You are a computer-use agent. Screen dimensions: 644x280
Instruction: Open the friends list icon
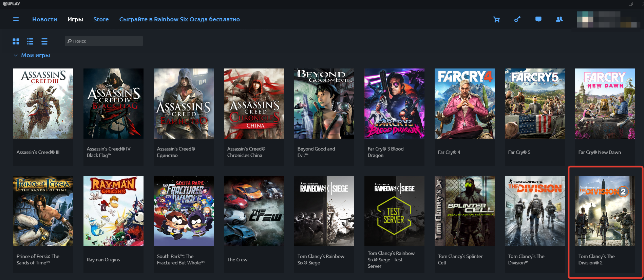coord(560,19)
